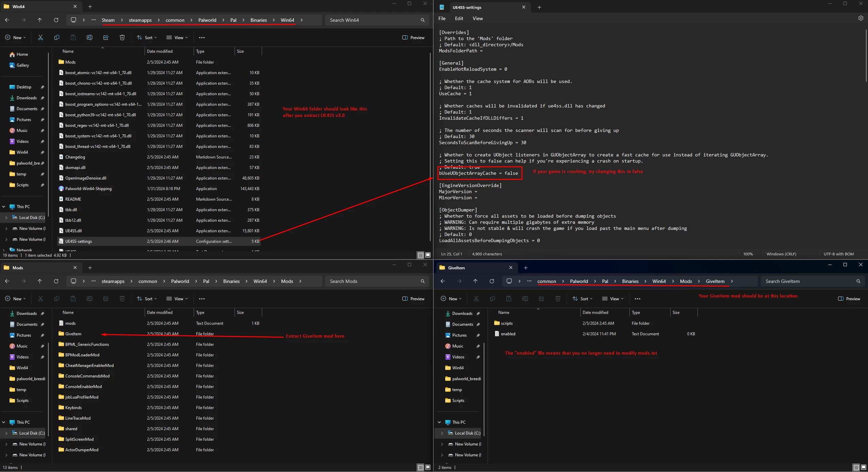Switch Win64 window to large thumbnails layout
The image size is (868, 472).
(428, 255)
